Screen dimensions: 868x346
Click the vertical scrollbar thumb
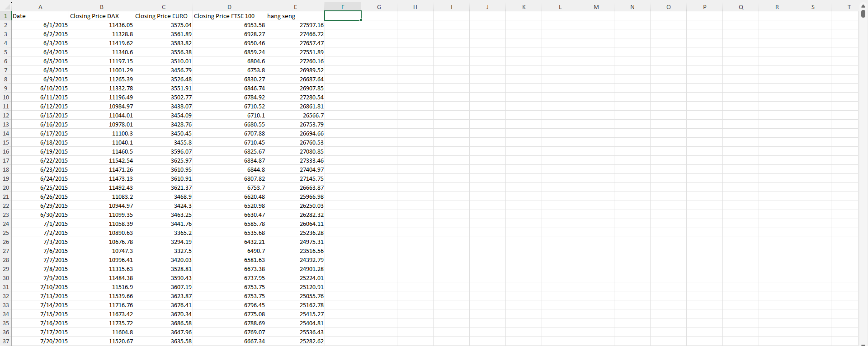click(863, 14)
